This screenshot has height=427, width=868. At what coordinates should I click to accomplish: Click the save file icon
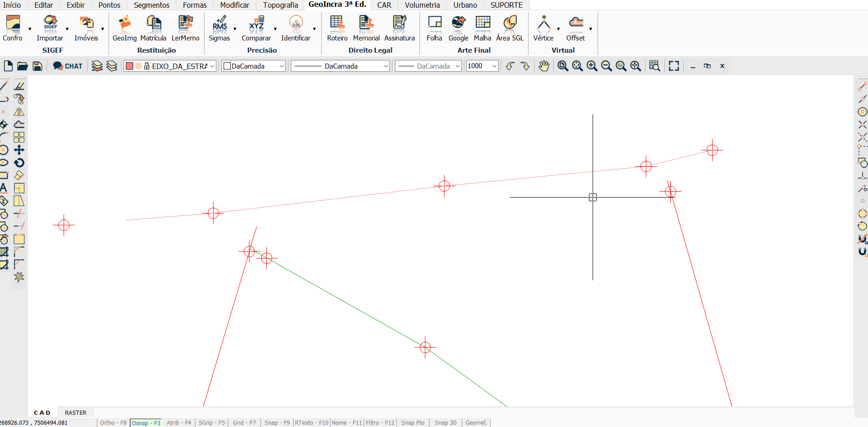click(x=37, y=66)
